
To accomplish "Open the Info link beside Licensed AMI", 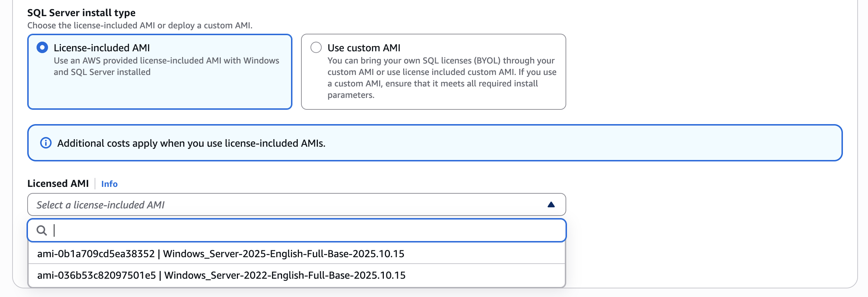I will tap(109, 184).
